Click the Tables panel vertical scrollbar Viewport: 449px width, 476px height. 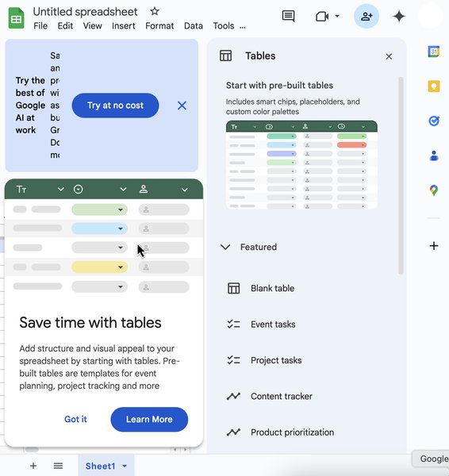pyautogui.click(x=401, y=176)
